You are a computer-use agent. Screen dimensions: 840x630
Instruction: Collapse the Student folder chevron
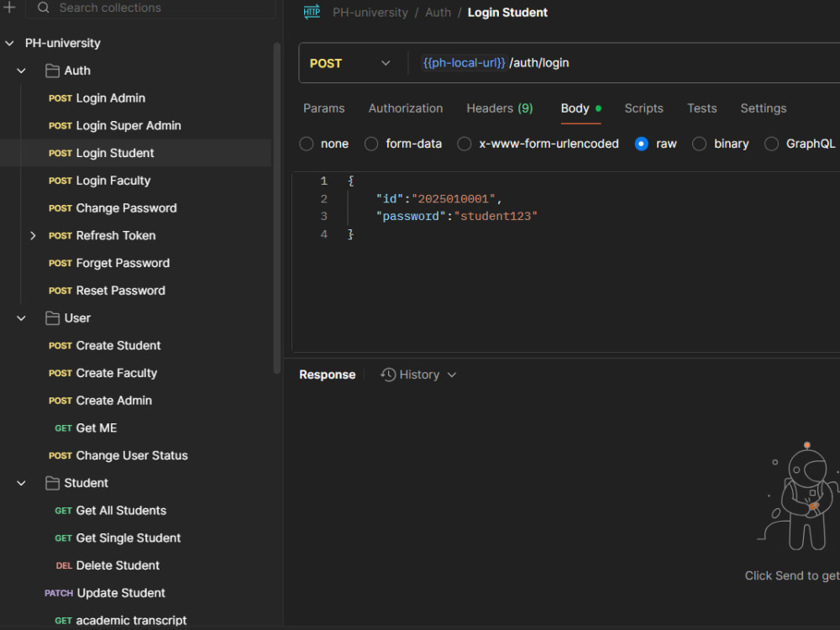pos(22,483)
